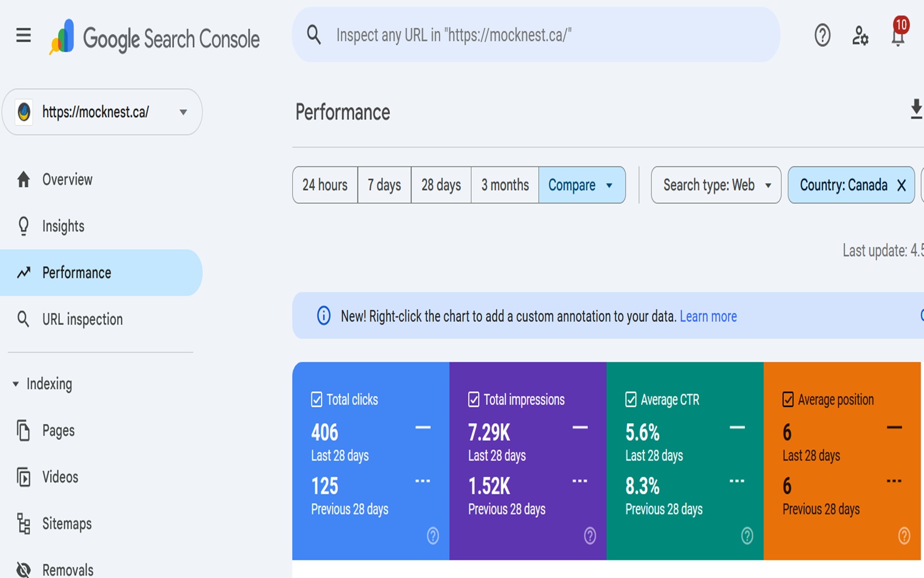Image resolution: width=924 pixels, height=578 pixels.
Task: Open the help question mark icon
Action: (x=822, y=36)
